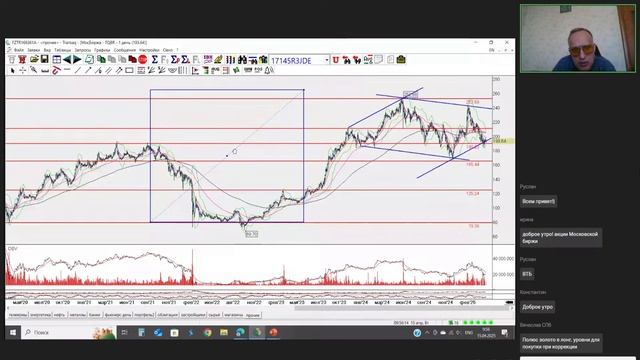Viewport: 640px width, 360px height.
Task: Switch to the телекомы tab
Action: click(x=18, y=315)
